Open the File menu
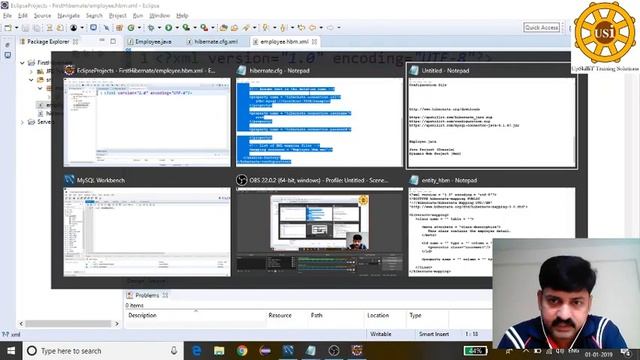 click(7, 16)
